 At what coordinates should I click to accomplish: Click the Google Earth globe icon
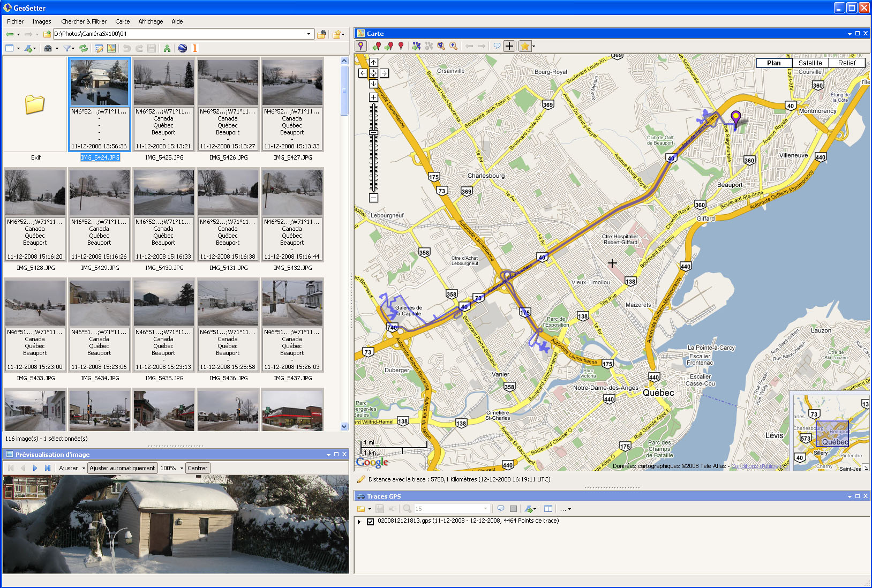(x=183, y=48)
